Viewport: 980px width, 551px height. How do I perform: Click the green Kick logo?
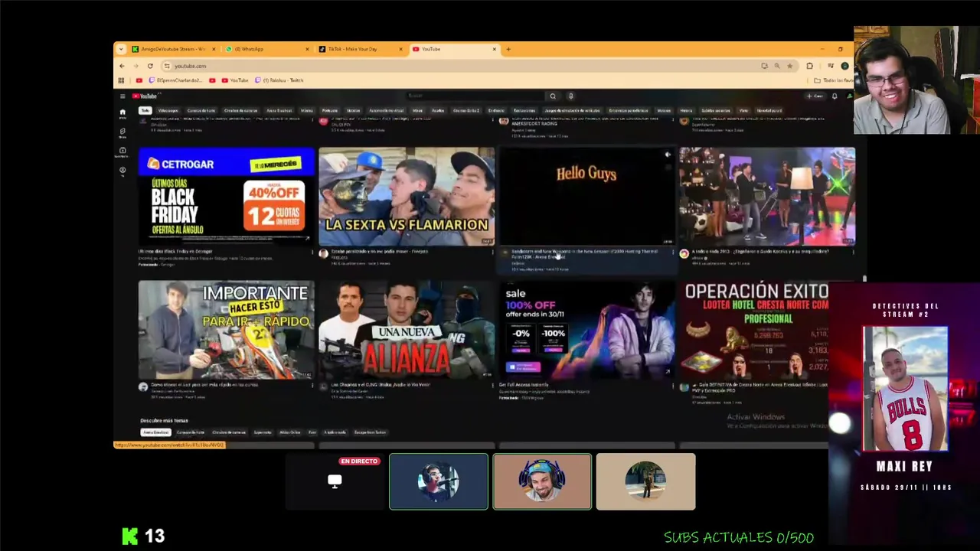130,536
